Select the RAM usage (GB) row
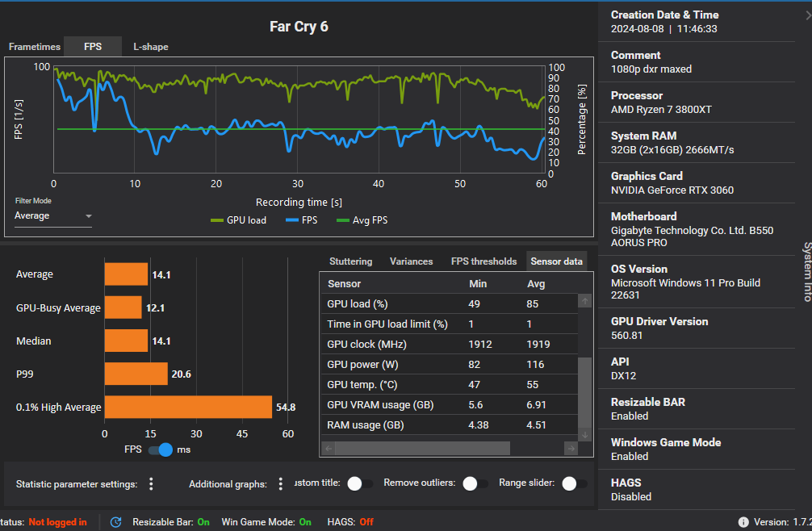This screenshot has width=812, height=531. (450, 425)
